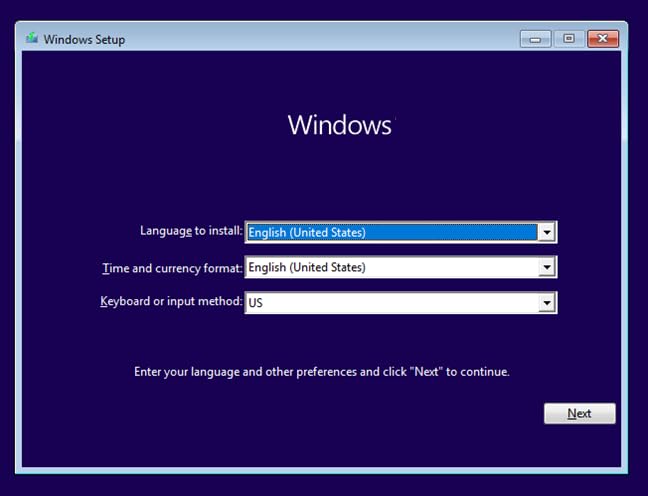Click the Time and currency format combo box field
Viewport: 648px width, 496px height.
point(400,267)
